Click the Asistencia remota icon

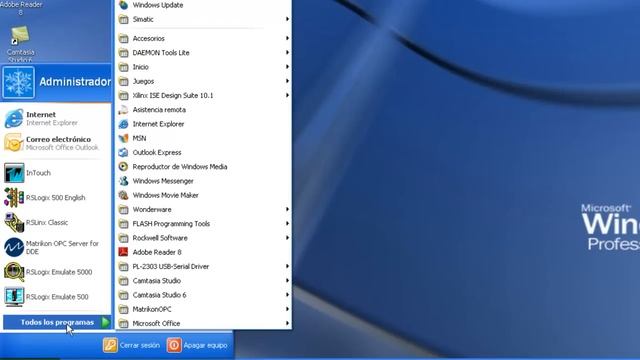(x=123, y=110)
